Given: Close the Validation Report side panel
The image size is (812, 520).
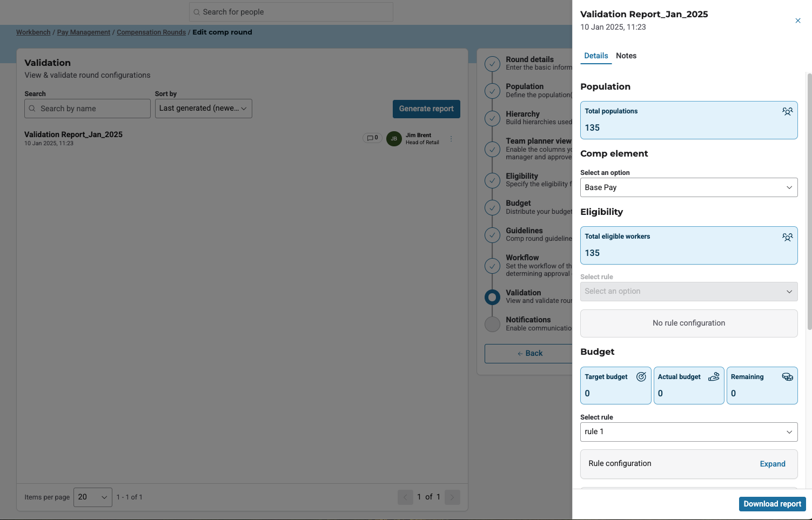Looking at the screenshot, I should click(x=797, y=21).
